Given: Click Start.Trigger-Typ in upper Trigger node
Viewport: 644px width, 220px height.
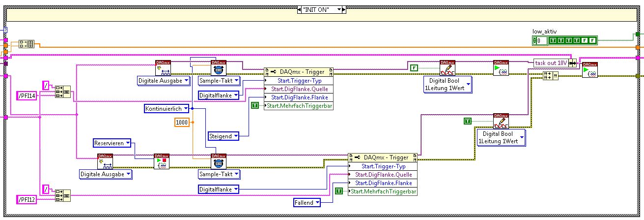Looking at the screenshot, I should 299,80.
